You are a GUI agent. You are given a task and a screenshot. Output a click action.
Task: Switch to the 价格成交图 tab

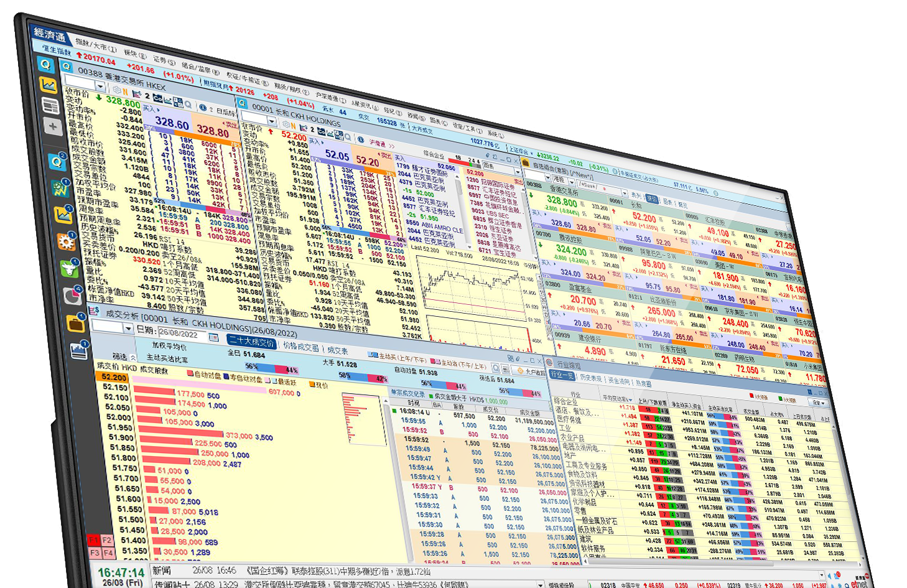[x=301, y=347]
